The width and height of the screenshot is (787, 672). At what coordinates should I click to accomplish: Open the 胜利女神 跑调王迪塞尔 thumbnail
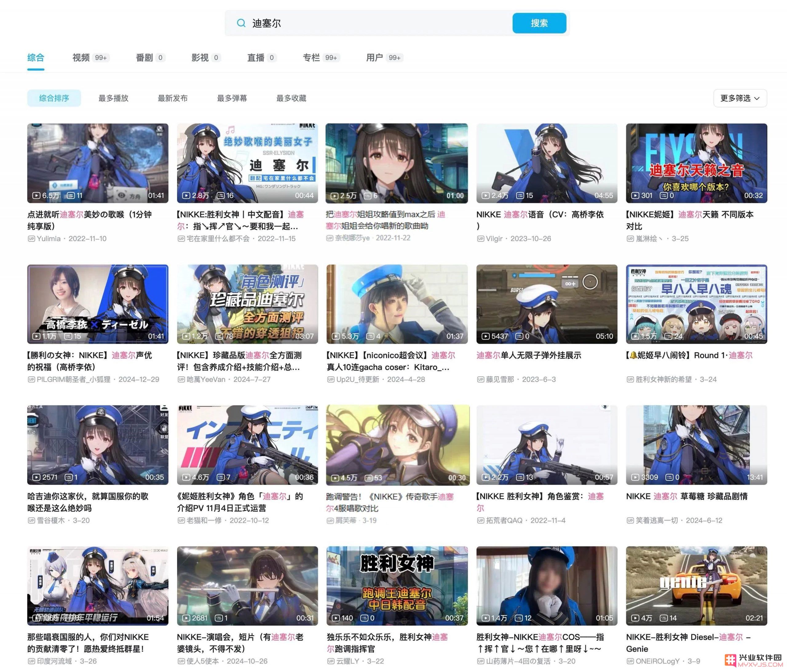397,586
